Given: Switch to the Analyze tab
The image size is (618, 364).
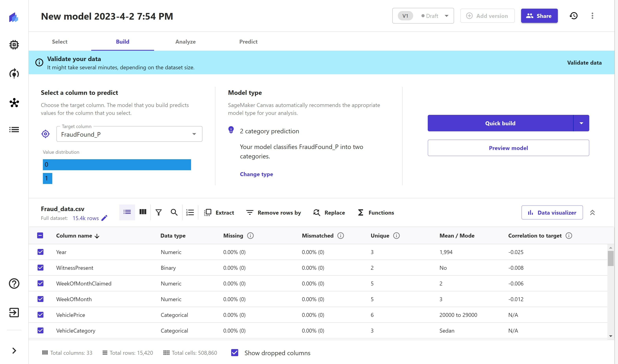Looking at the screenshot, I should [x=185, y=42].
